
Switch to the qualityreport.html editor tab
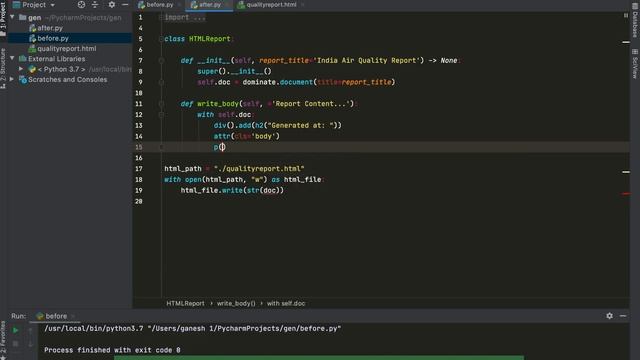click(271, 5)
